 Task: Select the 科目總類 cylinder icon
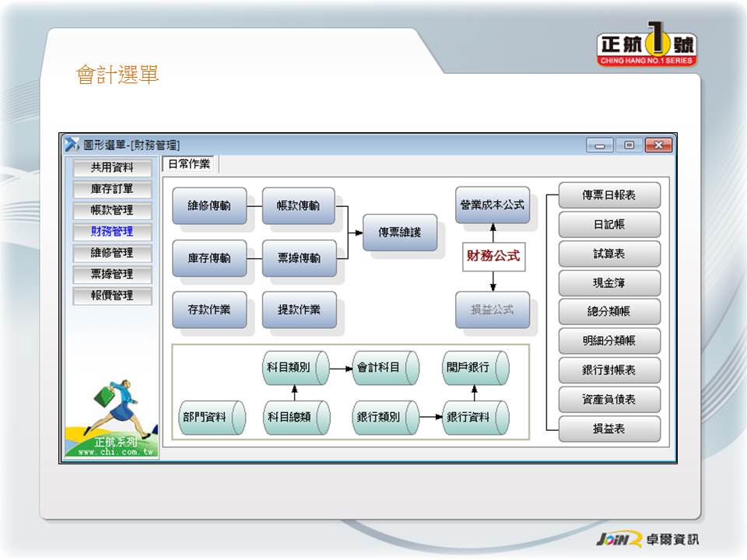click(294, 418)
